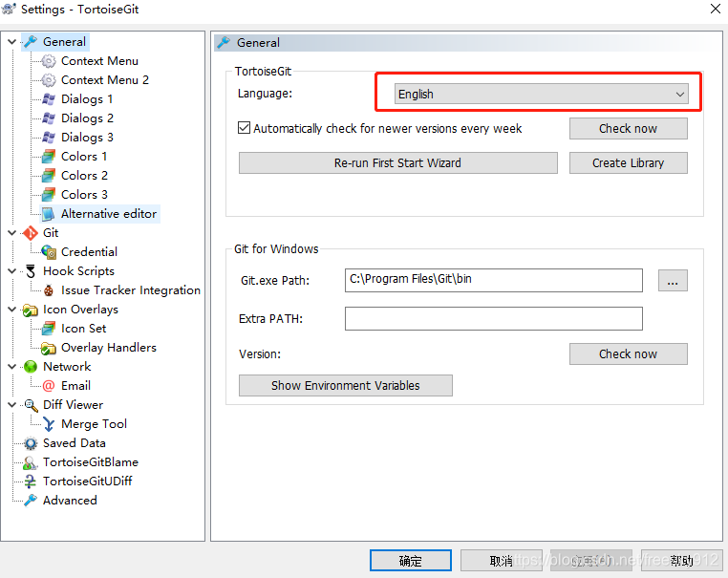Click the Issue Tracker bug icon
Image resolution: width=728 pixels, height=578 pixels.
pyautogui.click(x=49, y=290)
